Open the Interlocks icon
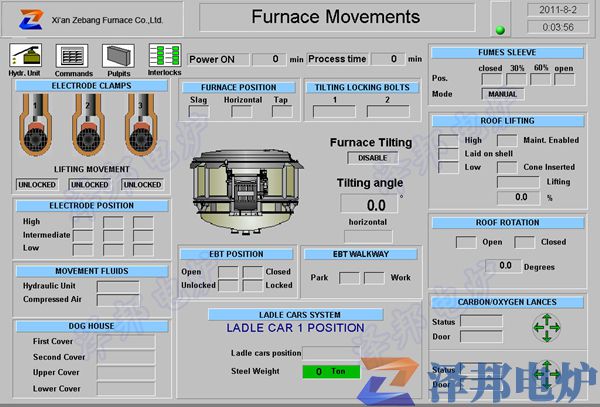 coord(164,55)
